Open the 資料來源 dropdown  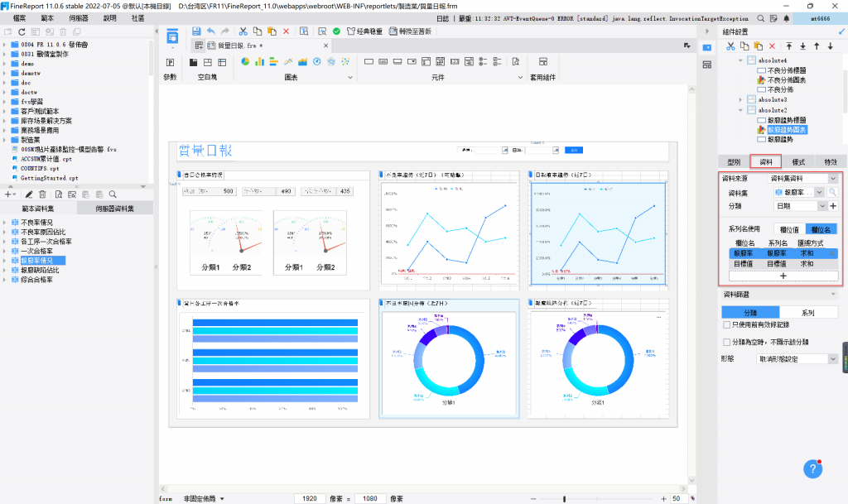pyautogui.click(x=802, y=178)
